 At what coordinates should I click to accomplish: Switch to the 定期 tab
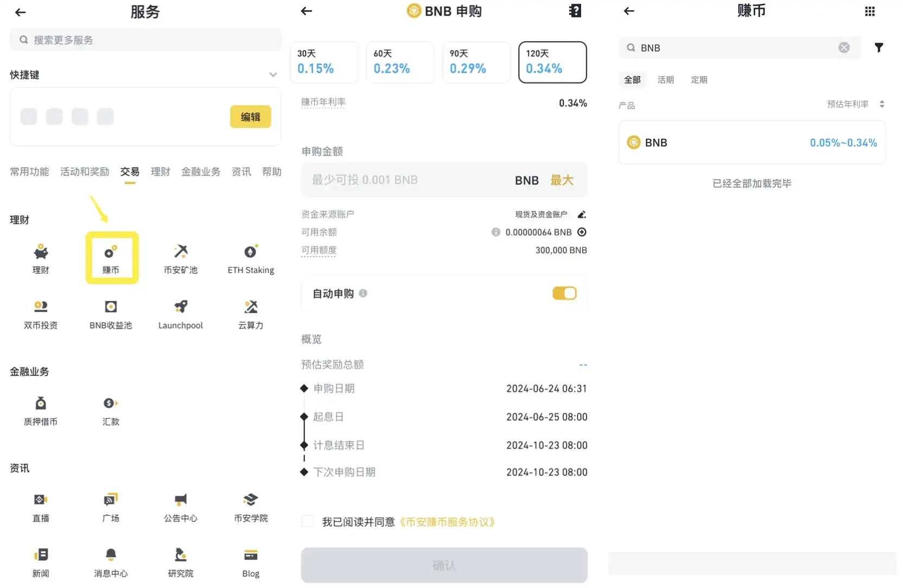[x=699, y=80]
